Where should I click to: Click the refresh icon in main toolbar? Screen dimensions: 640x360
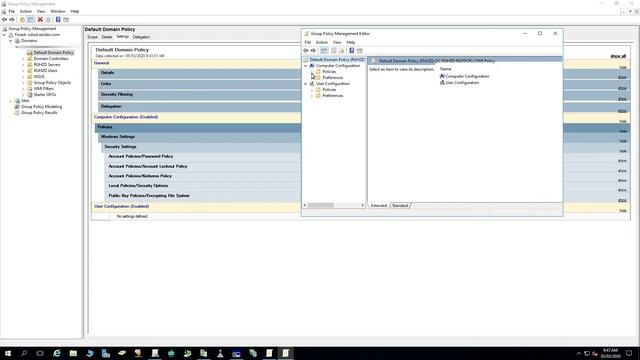pyautogui.click(x=48, y=20)
